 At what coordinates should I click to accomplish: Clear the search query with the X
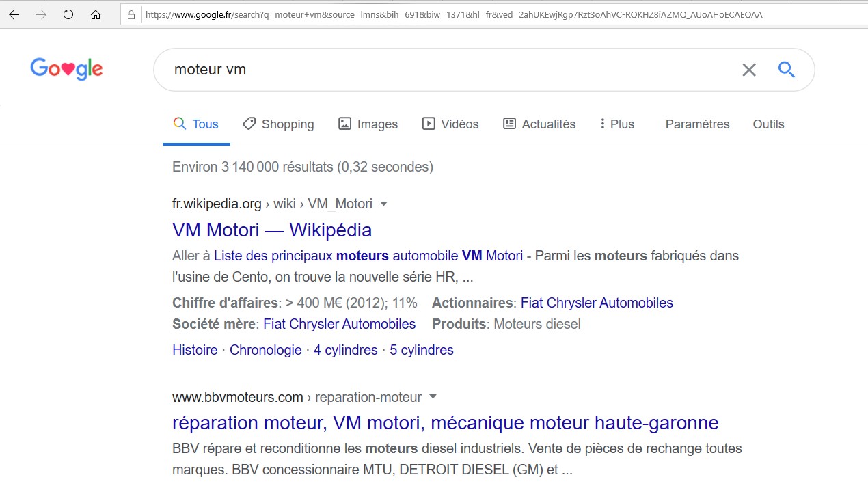[749, 69]
